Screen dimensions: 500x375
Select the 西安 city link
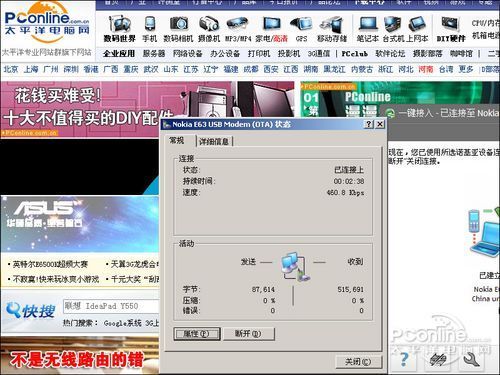(x=271, y=69)
